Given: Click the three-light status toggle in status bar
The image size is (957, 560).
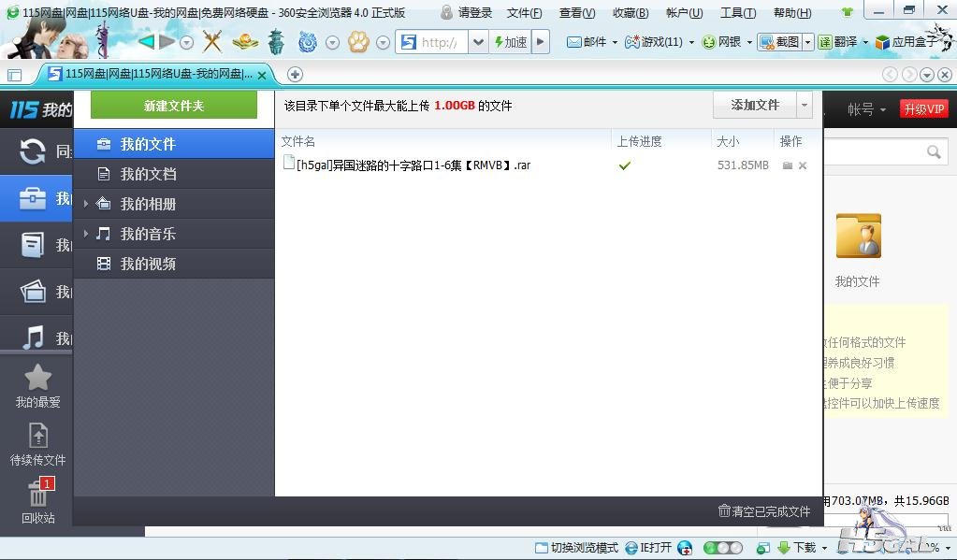Looking at the screenshot, I should [x=722, y=548].
